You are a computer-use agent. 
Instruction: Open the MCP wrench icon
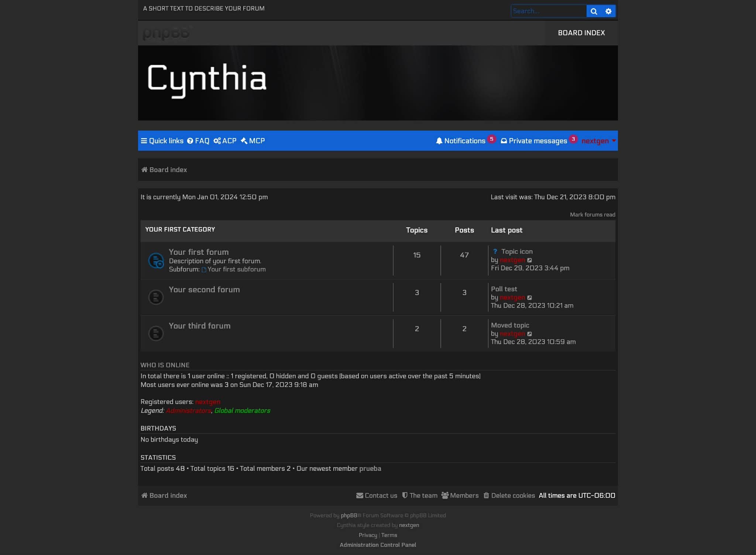(x=244, y=141)
